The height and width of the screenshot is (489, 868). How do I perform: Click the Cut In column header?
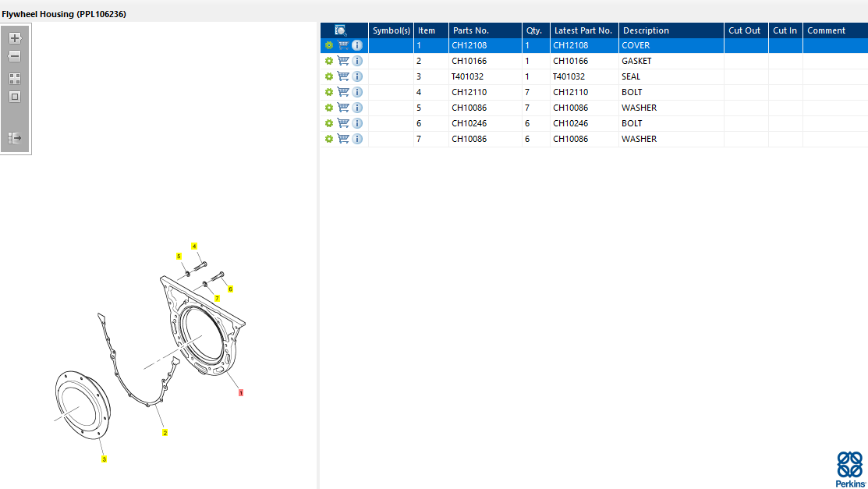(x=785, y=30)
